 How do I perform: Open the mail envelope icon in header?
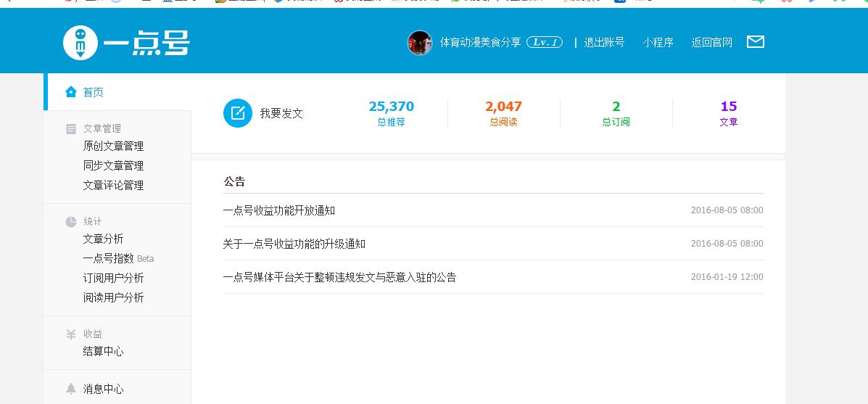pos(755,42)
